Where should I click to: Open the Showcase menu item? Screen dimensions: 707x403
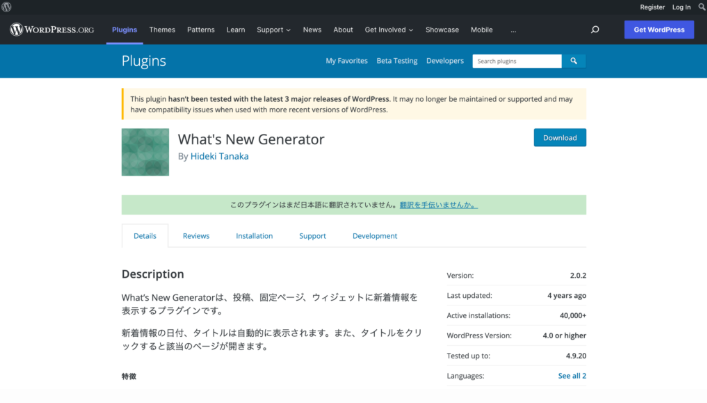coord(442,30)
